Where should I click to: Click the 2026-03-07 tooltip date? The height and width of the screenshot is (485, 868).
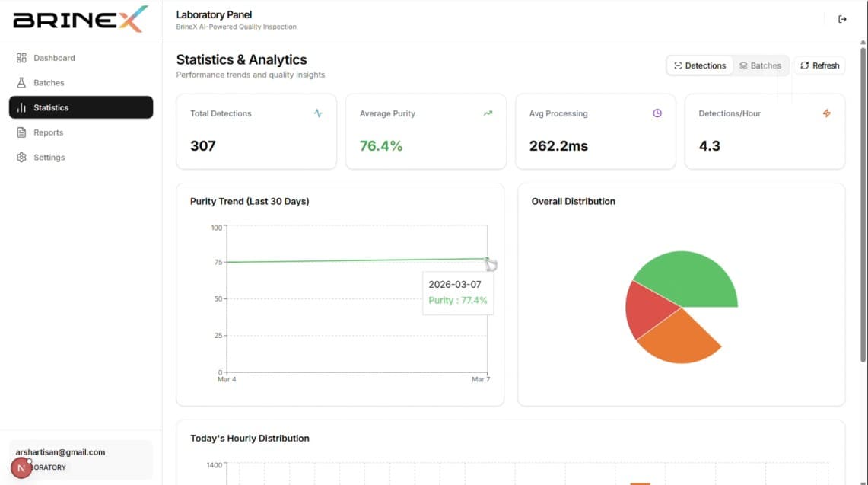[x=454, y=284]
